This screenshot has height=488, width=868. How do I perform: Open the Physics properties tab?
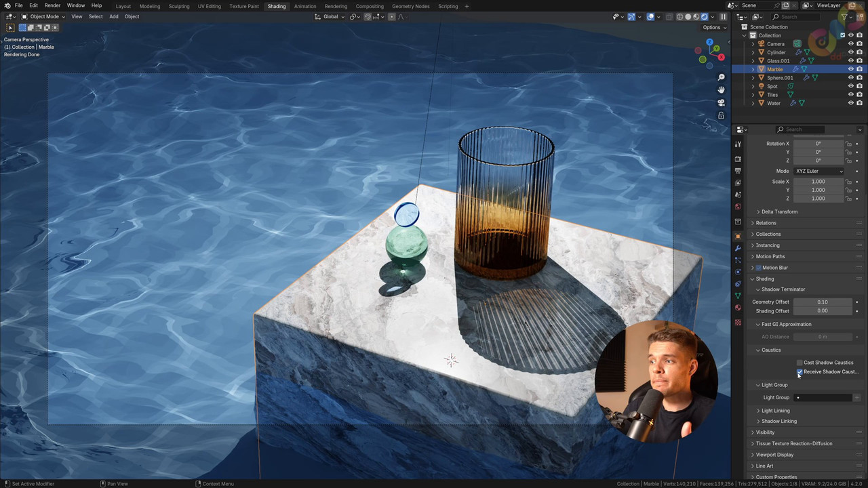point(738,272)
